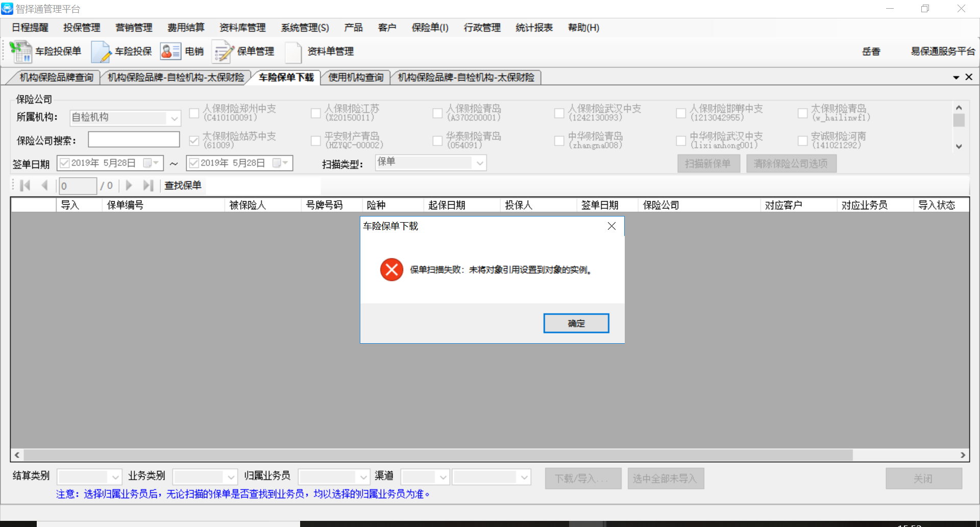Open the 车险投保单 toolbar icon

click(20, 51)
